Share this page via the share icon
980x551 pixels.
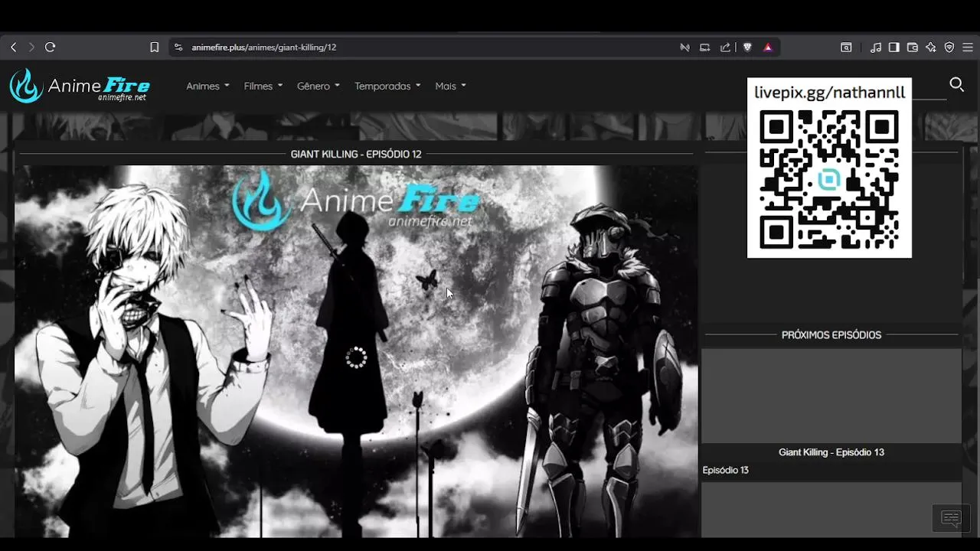click(x=725, y=47)
